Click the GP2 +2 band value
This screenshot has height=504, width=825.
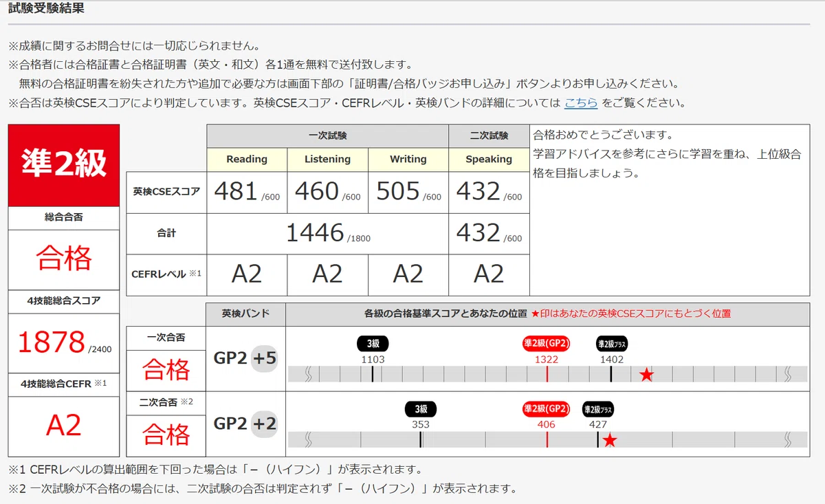(x=245, y=424)
